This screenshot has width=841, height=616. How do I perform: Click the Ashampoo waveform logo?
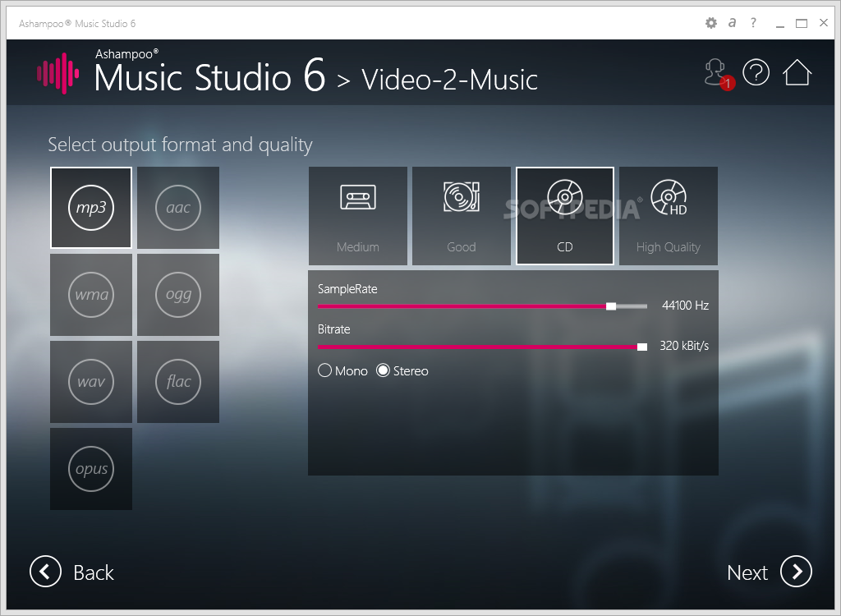pos(58,74)
